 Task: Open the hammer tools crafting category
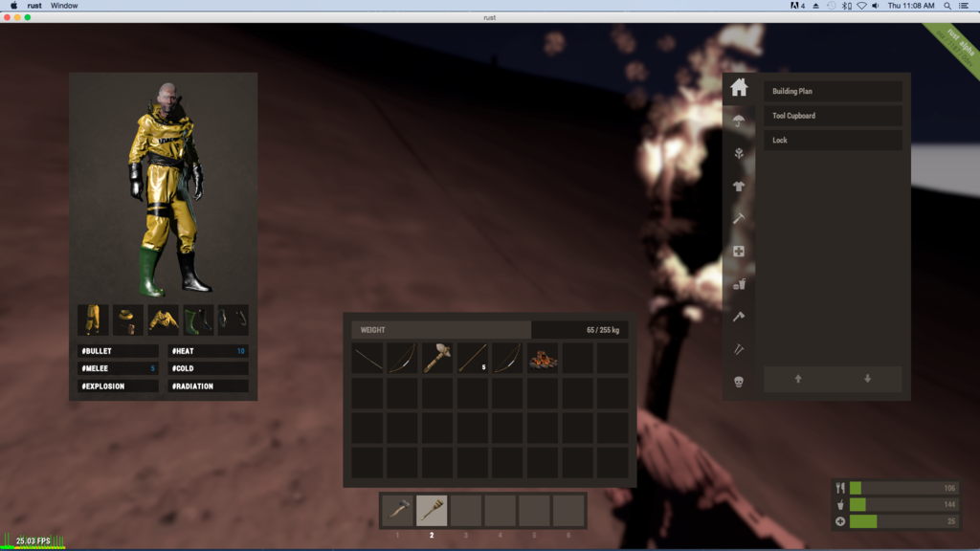pyautogui.click(x=739, y=219)
